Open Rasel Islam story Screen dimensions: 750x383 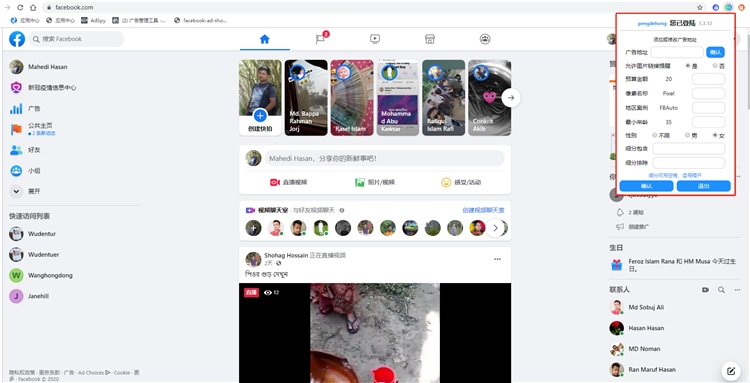[352, 98]
